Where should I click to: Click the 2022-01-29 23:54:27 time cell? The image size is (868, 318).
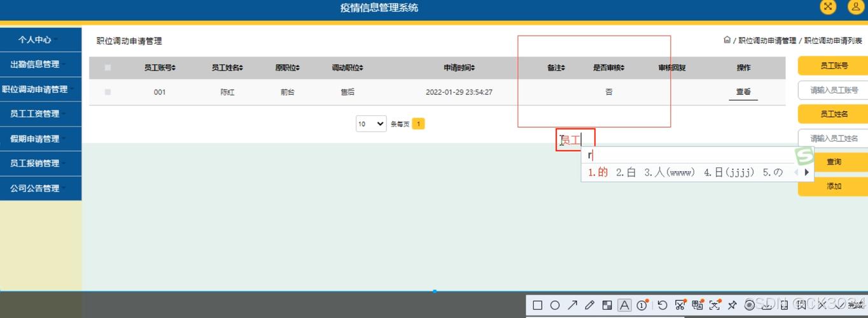click(x=459, y=92)
